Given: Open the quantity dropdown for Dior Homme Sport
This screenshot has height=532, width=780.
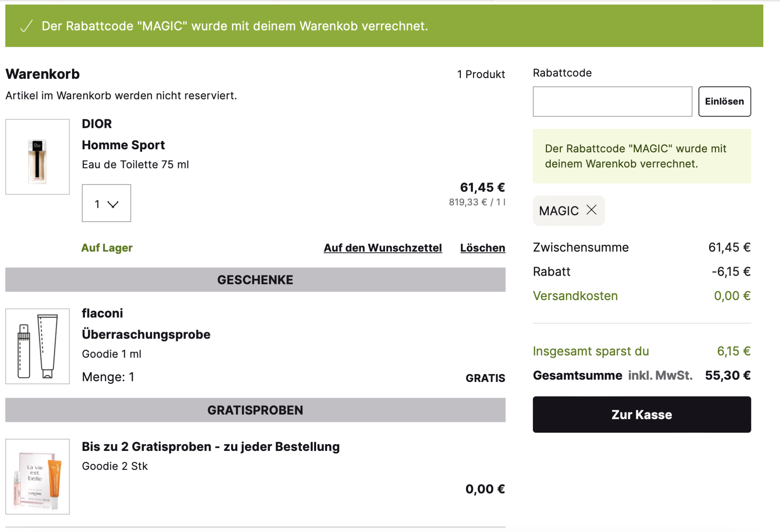Looking at the screenshot, I should pyautogui.click(x=106, y=203).
